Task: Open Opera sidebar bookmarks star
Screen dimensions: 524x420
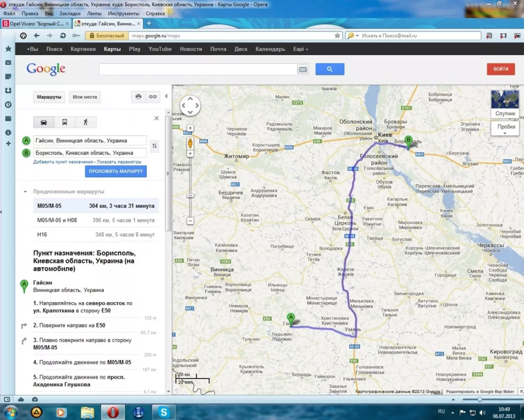Action: (8, 49)
